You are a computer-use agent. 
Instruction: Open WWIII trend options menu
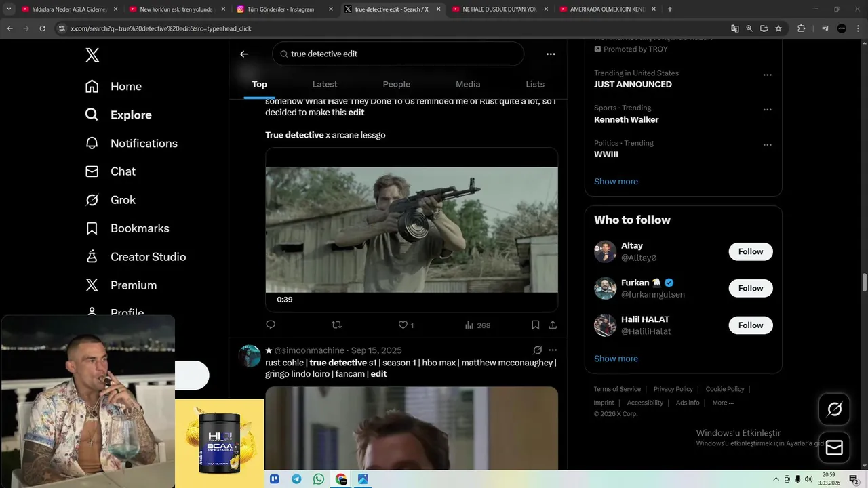768,145
